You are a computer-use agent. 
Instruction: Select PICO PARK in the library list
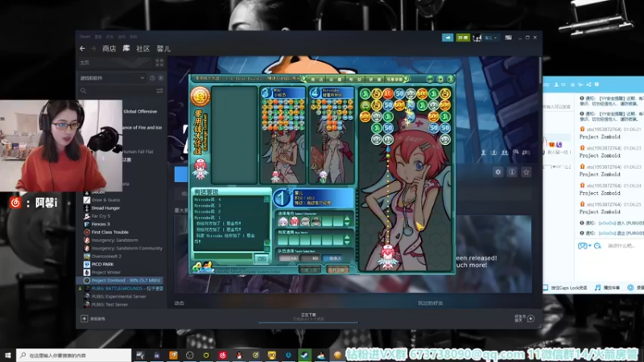point(102,265)
